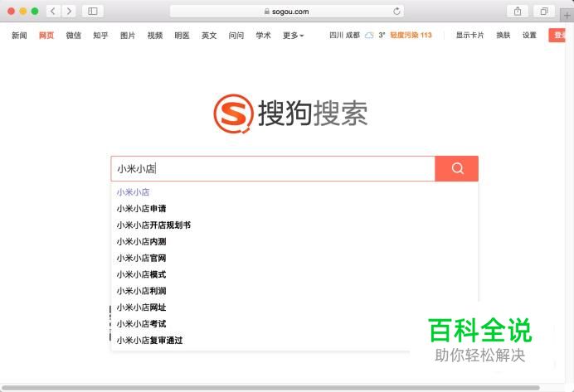This screenshot has height=392, width=574.
Task: Open the 视频 tab
Action: 155,36
